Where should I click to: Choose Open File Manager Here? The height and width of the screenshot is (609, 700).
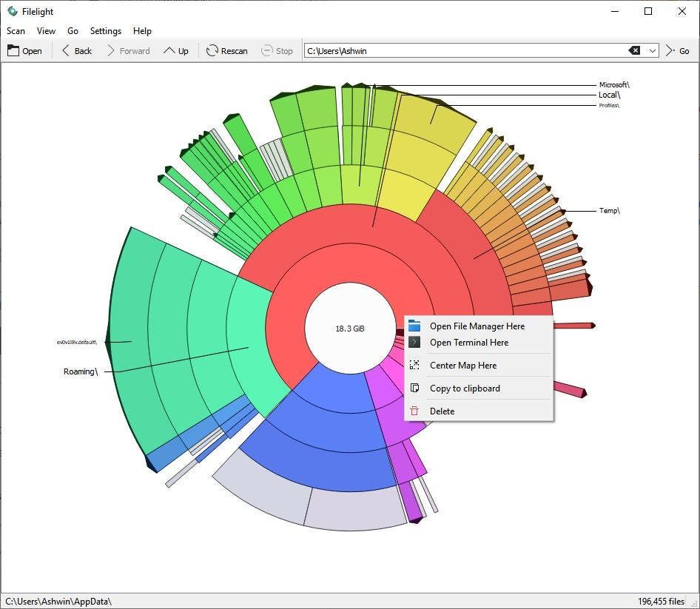point(479,326)
